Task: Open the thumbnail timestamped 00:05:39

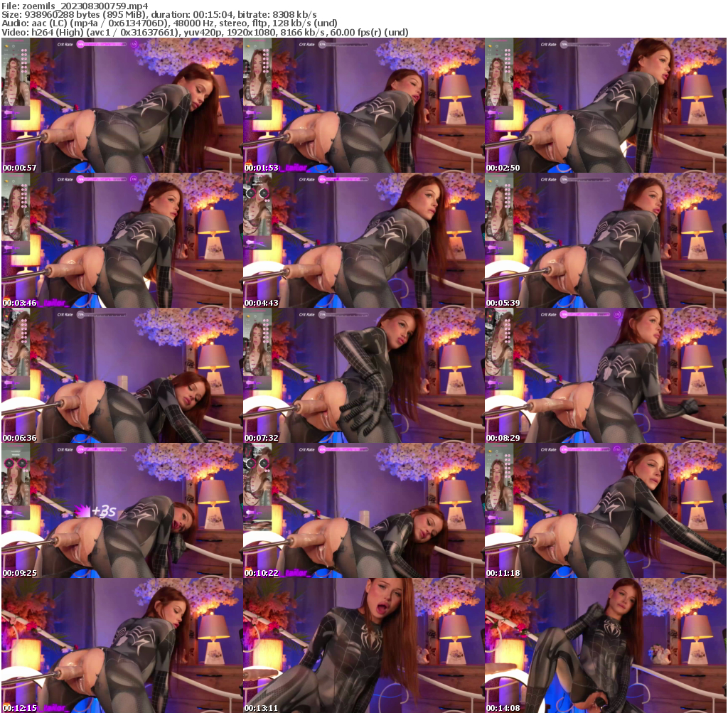Action: click(x=605, y=240)
